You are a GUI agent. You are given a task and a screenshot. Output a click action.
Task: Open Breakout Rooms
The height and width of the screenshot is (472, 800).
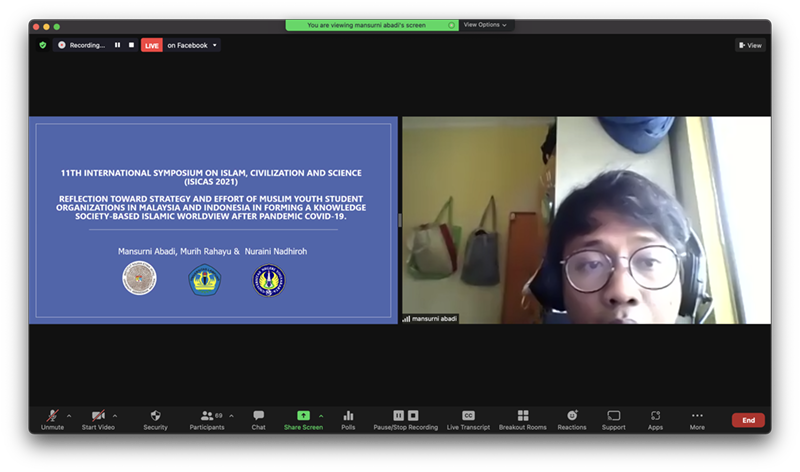tap(522, 418)
